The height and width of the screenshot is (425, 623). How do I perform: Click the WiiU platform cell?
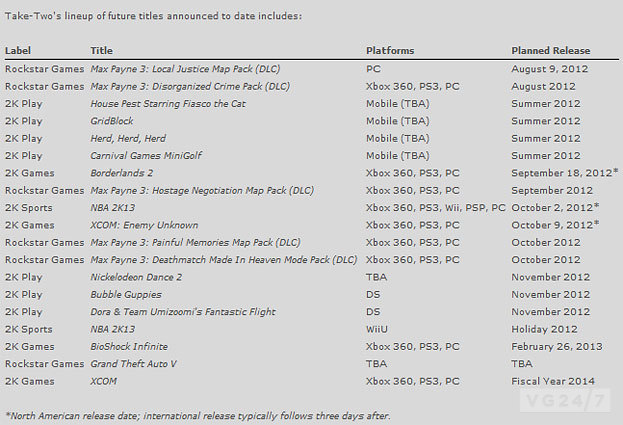pos(377,329)
